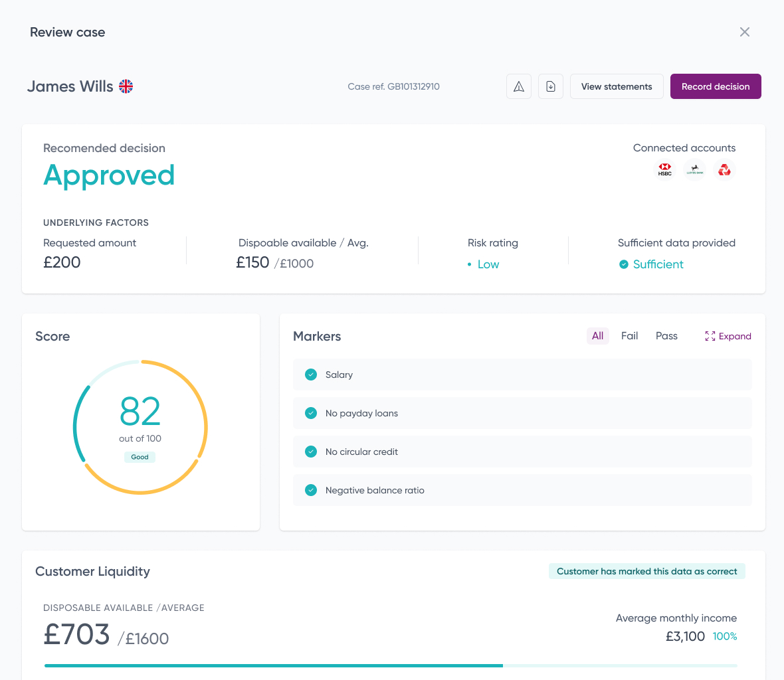The height and width of the screenshot is (680, 784).
Task: Click the requested amount £200 value
Action: (x=62, y=262)
